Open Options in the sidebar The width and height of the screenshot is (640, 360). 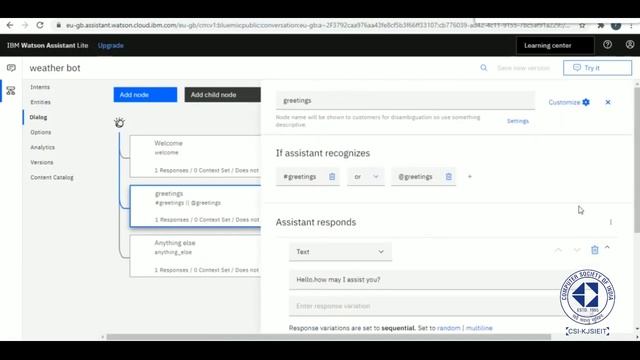click(x=41, y=132)
